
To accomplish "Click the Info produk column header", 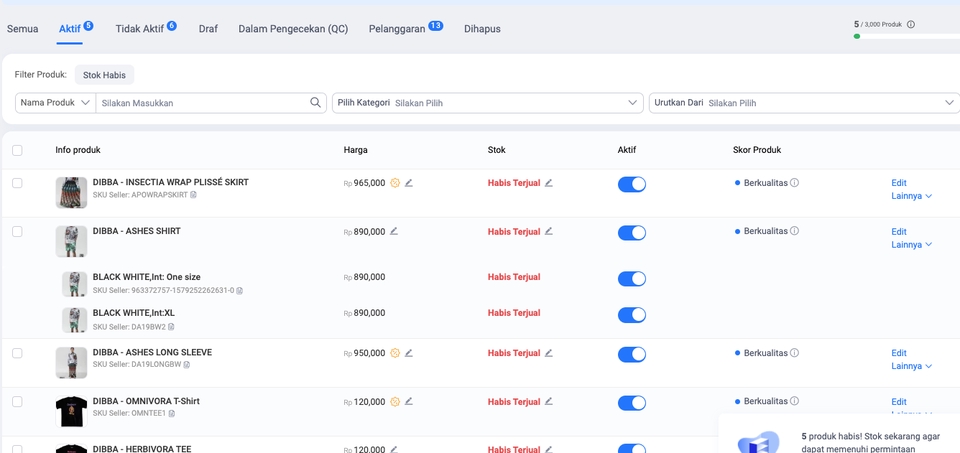I will coord(78,150).
